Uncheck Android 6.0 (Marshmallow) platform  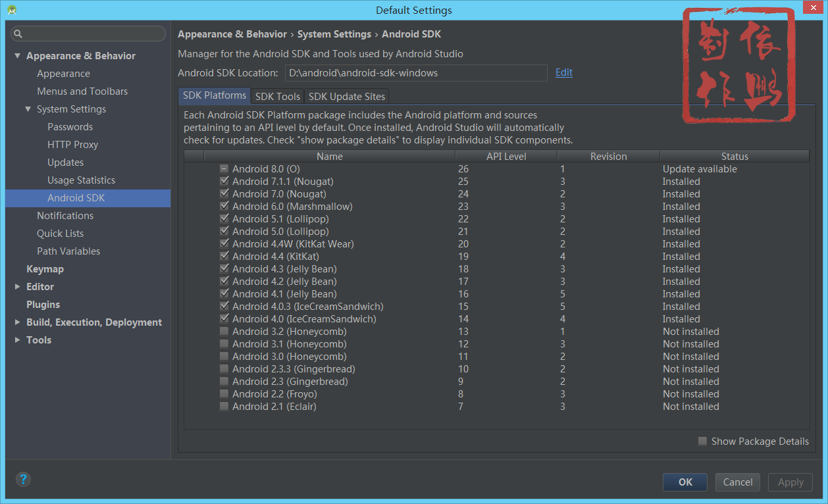point(224,207)
